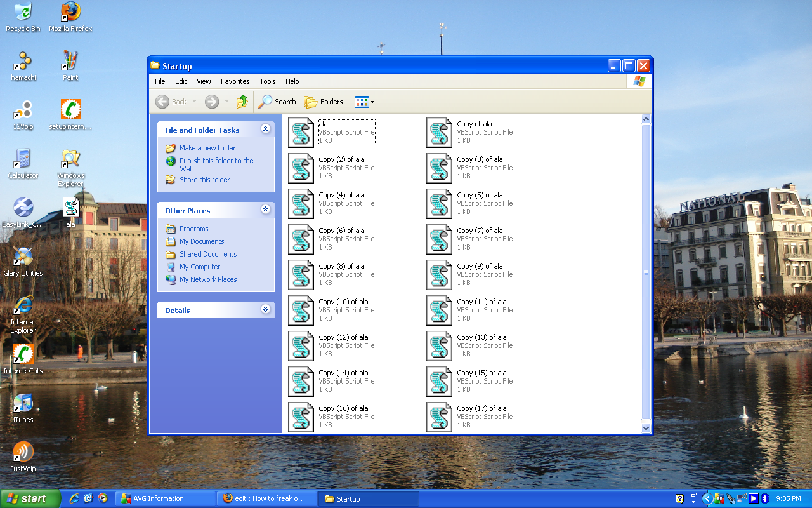The height and width of the screenshot is (508, 812).
Task: Open the Search toolbar button
Action: tap(277, 102)
